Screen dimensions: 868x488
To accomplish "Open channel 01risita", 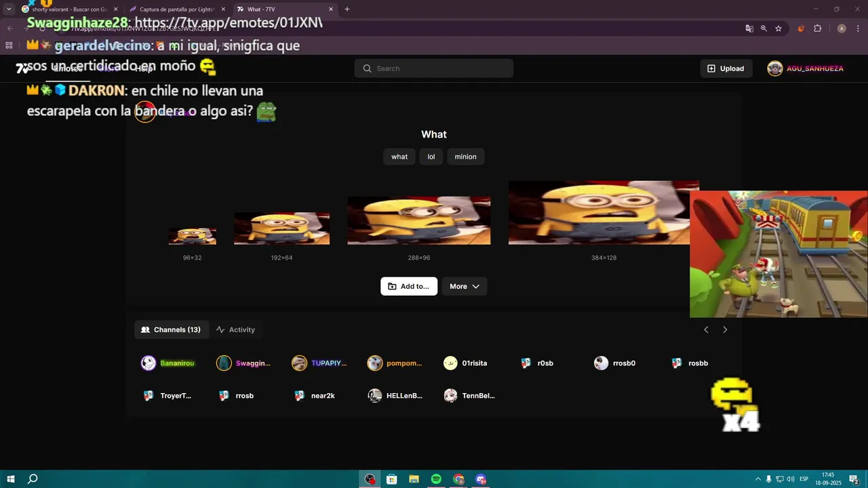I will tap(465, 363).
